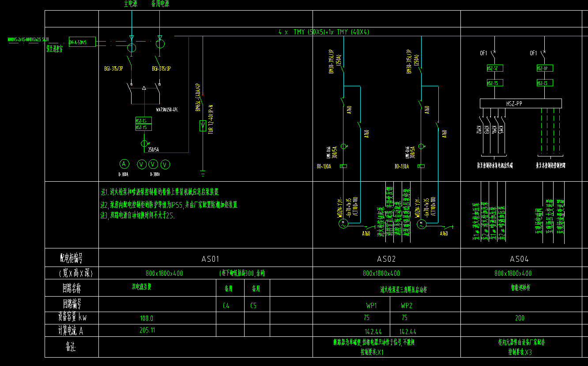Select the 205.11 current value
Screen dimensions: 588x366
pos(147,330)
